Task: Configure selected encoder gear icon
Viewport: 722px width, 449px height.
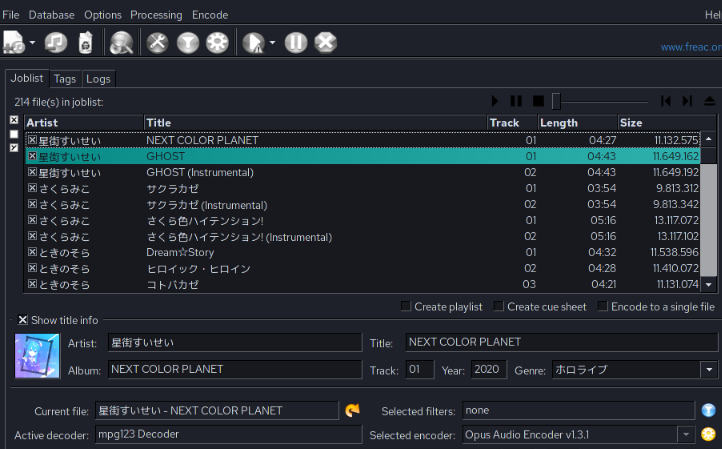Action: 217,42
